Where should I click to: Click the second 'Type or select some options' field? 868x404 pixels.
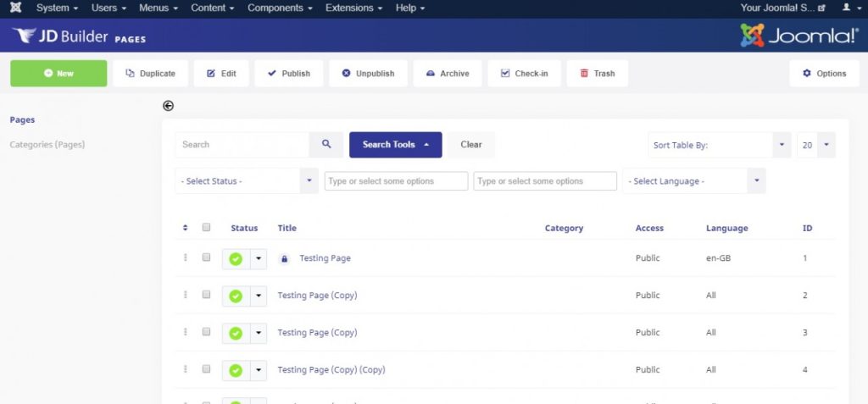pos(545,181)
